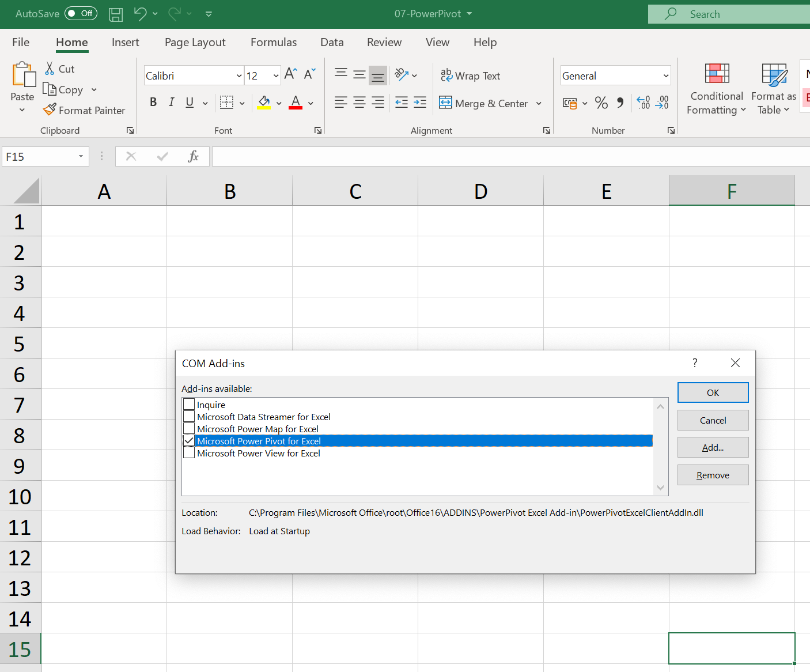Apply cell borders icon
This screenshot has height=672, width=810.
pos(227,103)
